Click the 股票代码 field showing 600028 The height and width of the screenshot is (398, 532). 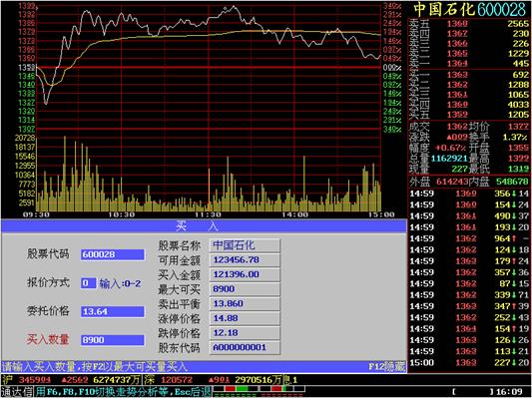[113, 254]
